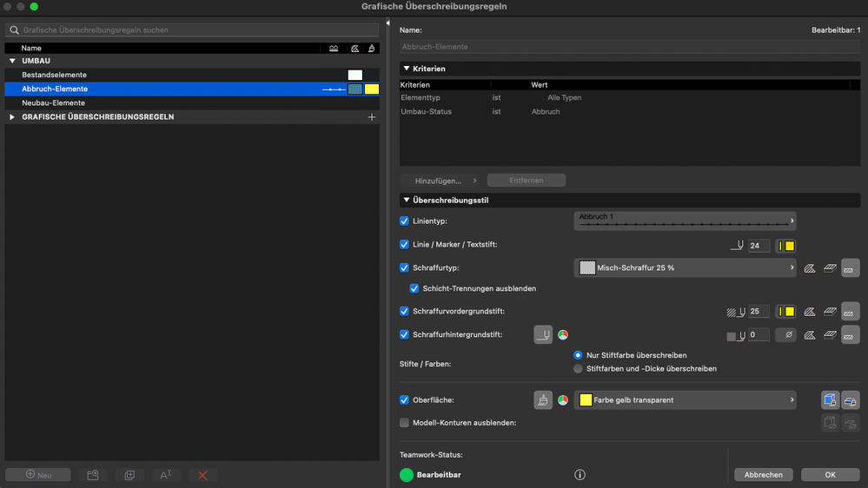Toggle Schraffurvordergrundstift checkbox
This screenshot has width=868, height=488.
pyautogui.click(x=404, y=312)
